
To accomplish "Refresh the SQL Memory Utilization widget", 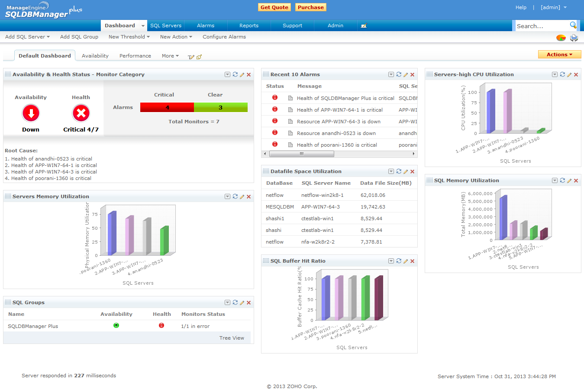I will pyautogui.click(x=562, y=180).
